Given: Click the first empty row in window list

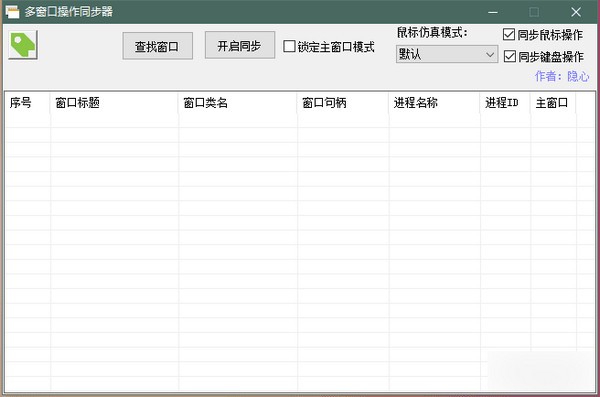Looking at the screenshot, I should click(300, 120).
